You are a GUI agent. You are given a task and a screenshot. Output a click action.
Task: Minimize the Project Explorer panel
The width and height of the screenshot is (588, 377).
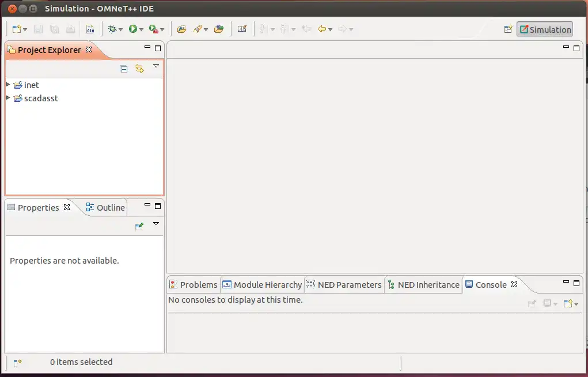pos(147,47)
